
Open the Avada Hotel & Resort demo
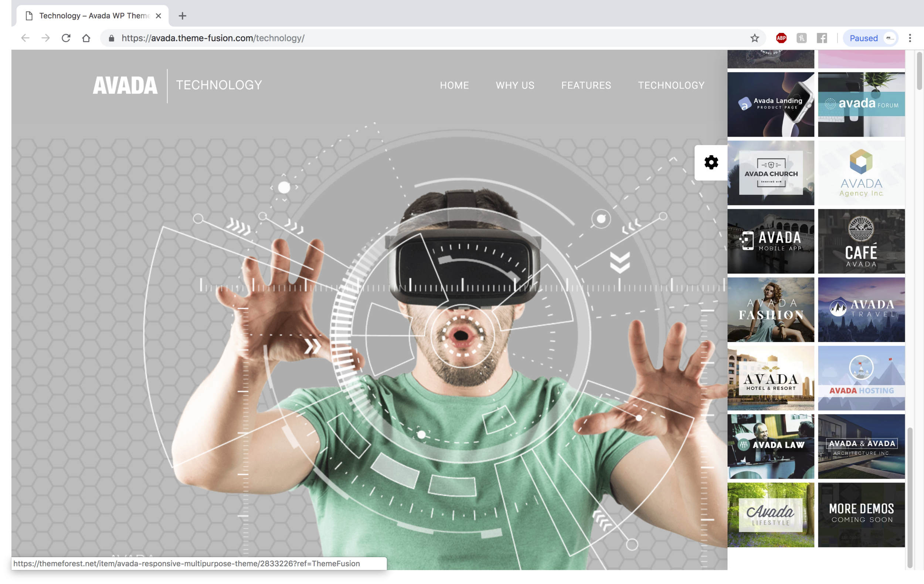click(771, 378)
